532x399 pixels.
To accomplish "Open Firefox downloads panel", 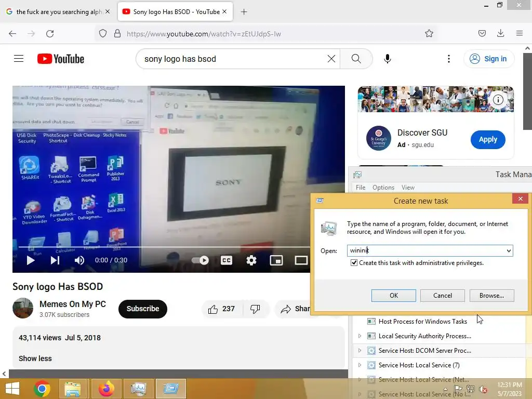I will [500, 33].
